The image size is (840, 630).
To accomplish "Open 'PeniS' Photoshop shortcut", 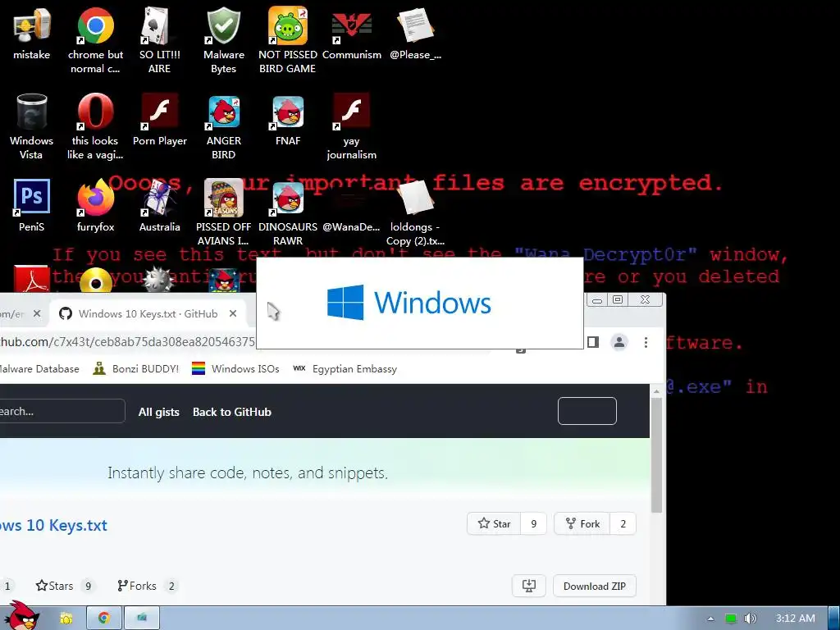I will pos(32,206).
